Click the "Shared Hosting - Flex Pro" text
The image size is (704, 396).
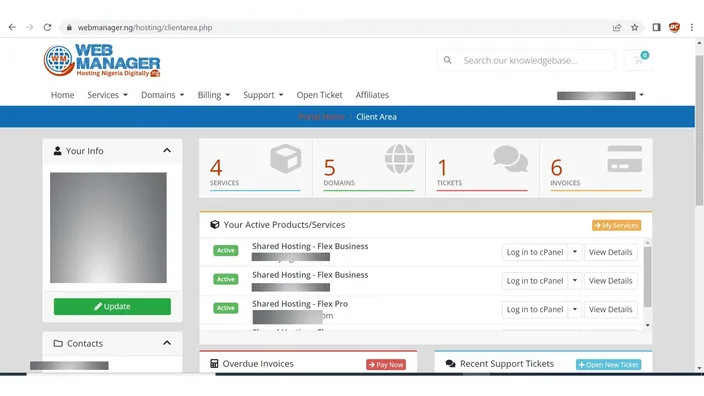(300, 304)
